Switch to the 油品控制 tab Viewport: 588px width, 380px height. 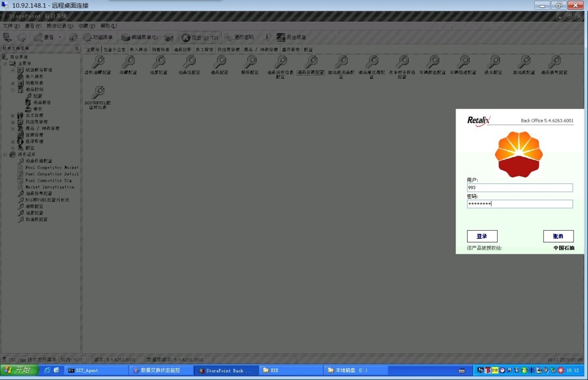point(183,49)
